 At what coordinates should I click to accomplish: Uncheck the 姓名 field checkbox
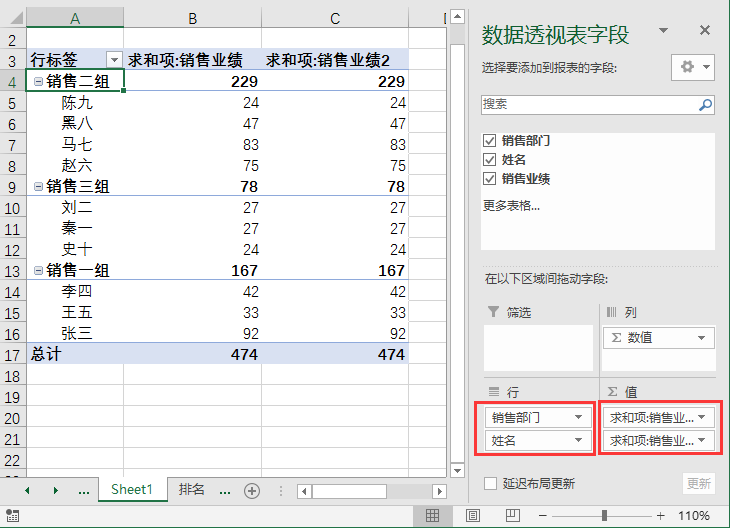pos(489,159)
